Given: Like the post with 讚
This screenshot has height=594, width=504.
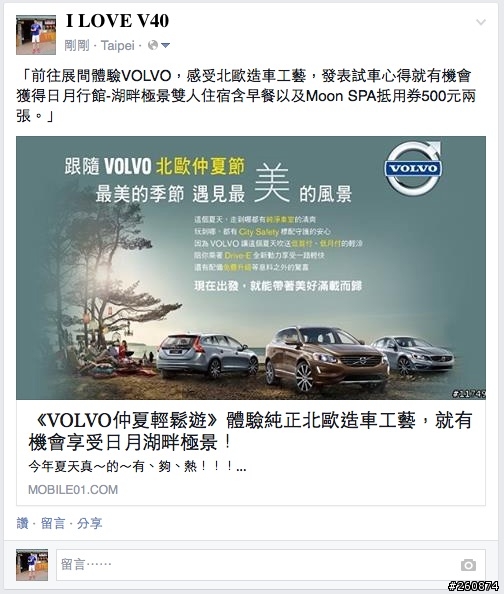Looking at the screenshot, I should [22, 523].
